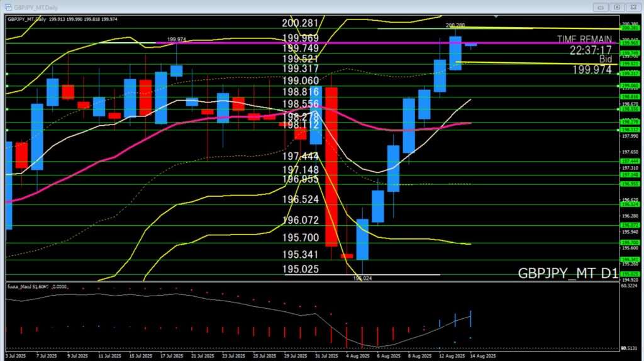Image resolution: width=644 pixels, height=361 pixels.
Task: Click '195.600' on the right price scale
Action: [630, 248]
